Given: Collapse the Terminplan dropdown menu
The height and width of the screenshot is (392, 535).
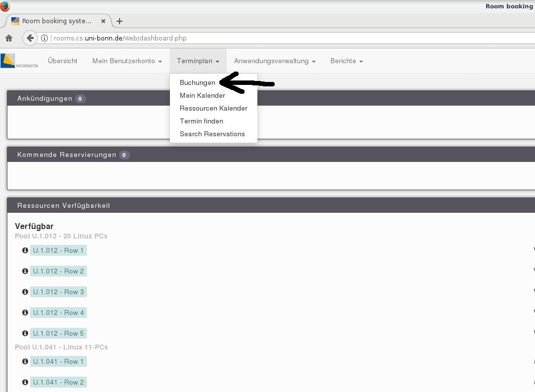Looking at the screenshot, I should point(198,61).
